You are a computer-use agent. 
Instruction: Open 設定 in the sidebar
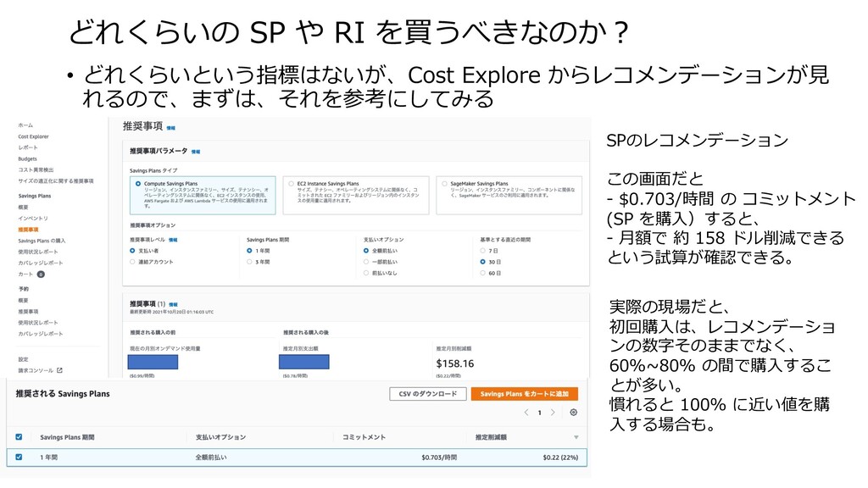pyautogui.click(x=23, y=359)
